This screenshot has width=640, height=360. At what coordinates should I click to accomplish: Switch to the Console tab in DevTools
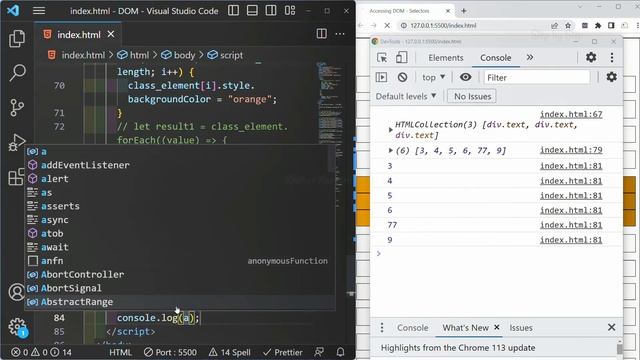coord(496,58)
